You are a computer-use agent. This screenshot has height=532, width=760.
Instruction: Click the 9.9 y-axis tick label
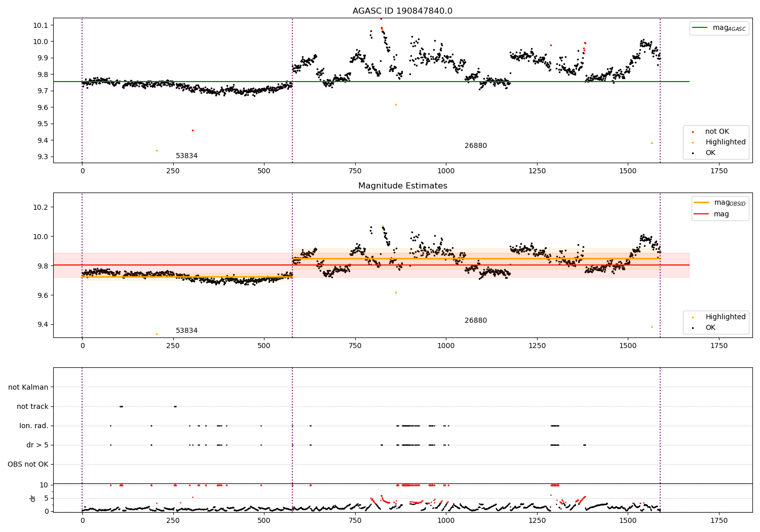[x=43, y=58]
